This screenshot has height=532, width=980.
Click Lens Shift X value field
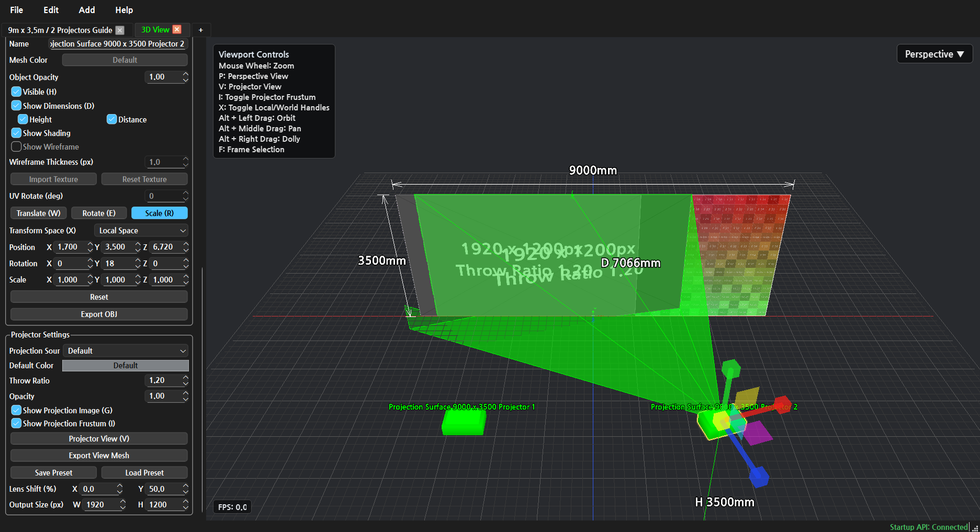coord(98,489)
